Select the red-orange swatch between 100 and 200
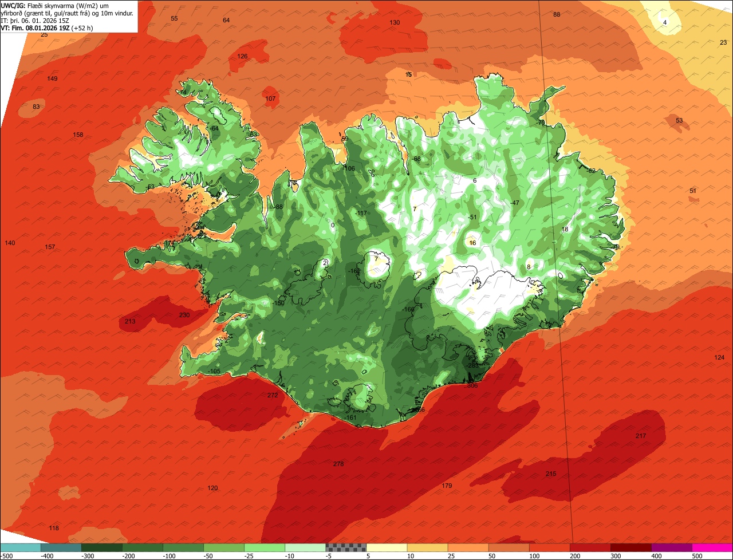Viewport: 733px width, 560px height. pyautogui.click(x=549, y=547)
